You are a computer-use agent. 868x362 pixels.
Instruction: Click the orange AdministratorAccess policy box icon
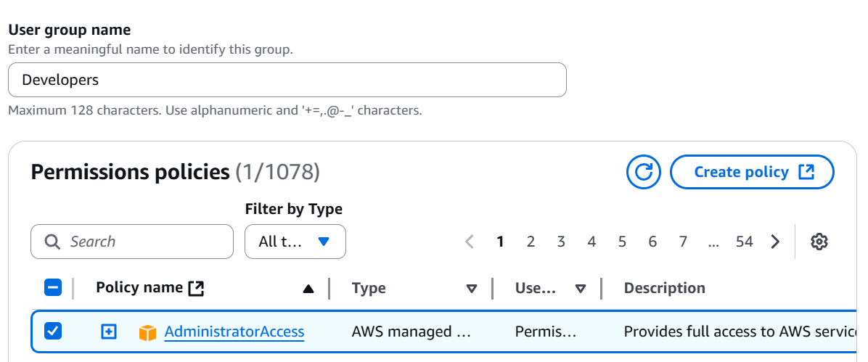147,332
